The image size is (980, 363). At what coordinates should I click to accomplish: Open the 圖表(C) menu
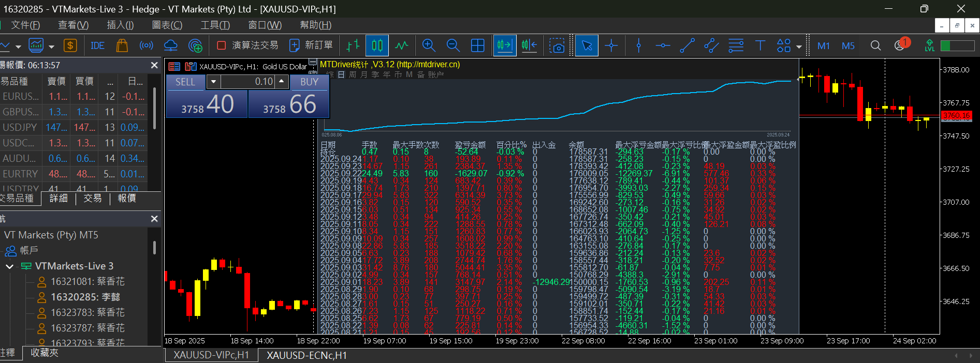tap(167, 25)
